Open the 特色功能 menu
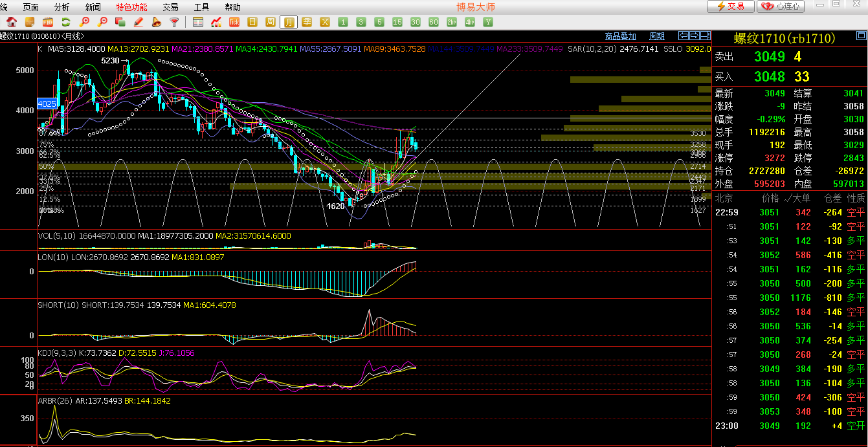This screenshot has height=447, width=868. click(x=131, y=7)
